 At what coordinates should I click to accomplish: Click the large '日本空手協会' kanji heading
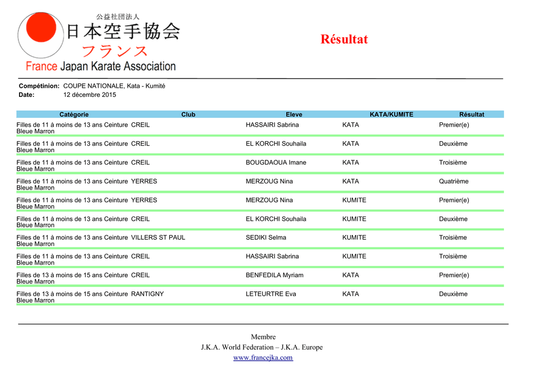pyautogui.click(x=124, y=31)
